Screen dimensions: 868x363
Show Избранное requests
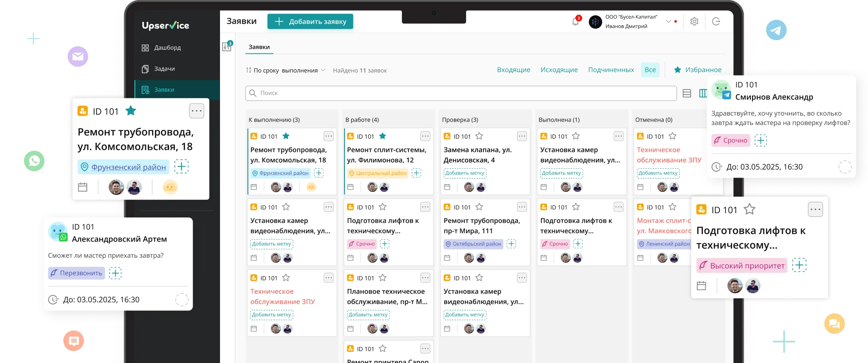click(698, 70)
